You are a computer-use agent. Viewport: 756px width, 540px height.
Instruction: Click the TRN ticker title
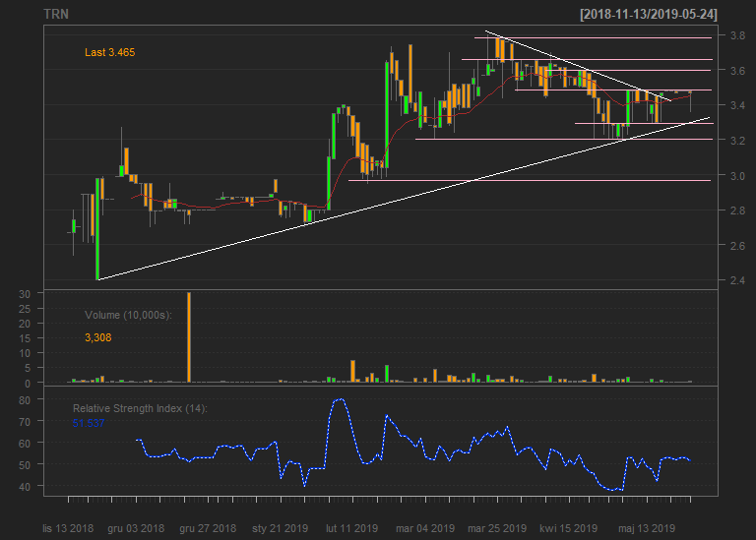click(x=56, y=14)
